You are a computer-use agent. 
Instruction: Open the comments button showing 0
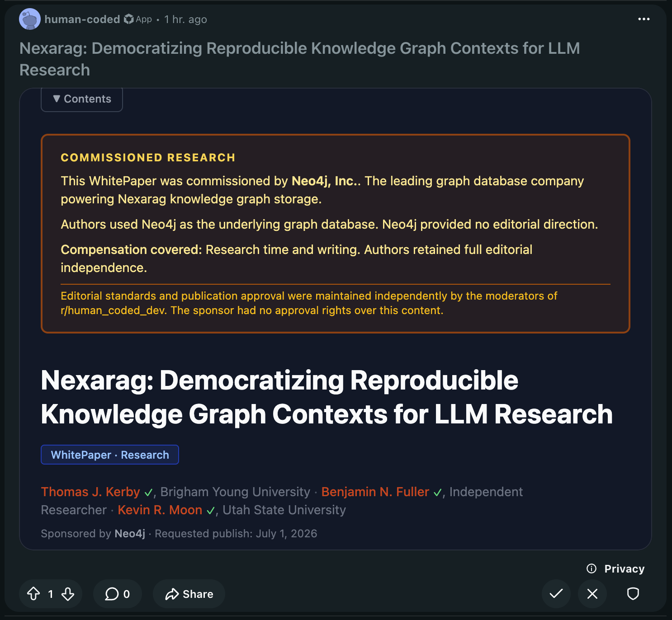pos(118,594)
